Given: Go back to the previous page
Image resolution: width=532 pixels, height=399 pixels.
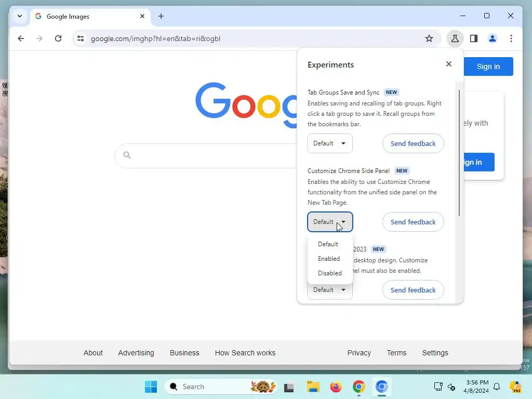Looking at the screenshot, I should coord(21,38).
